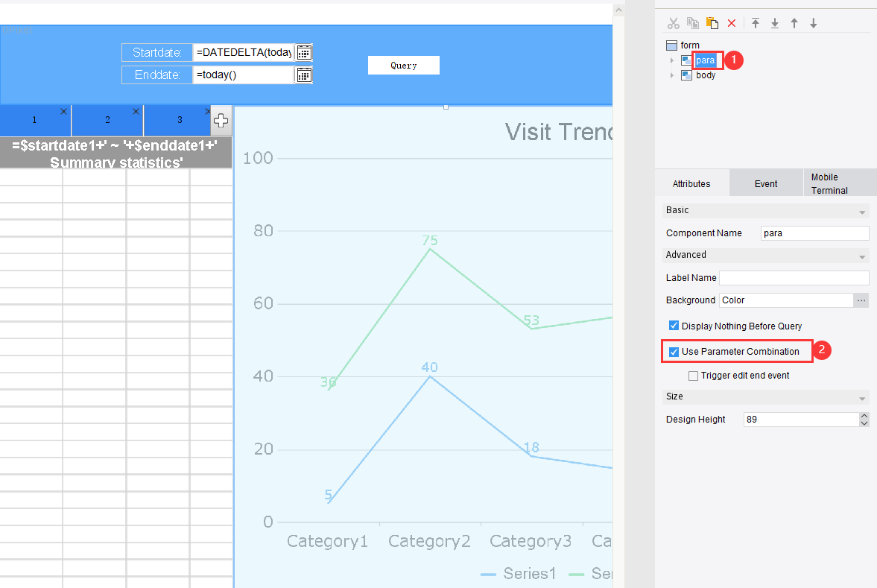Click the Paste clipboard icon

[x=712, y=23]
